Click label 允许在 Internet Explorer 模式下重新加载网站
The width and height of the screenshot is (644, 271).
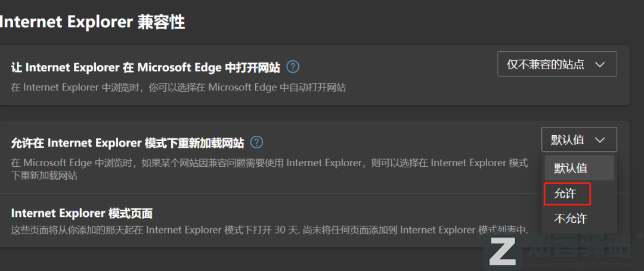tap(128, 143)
